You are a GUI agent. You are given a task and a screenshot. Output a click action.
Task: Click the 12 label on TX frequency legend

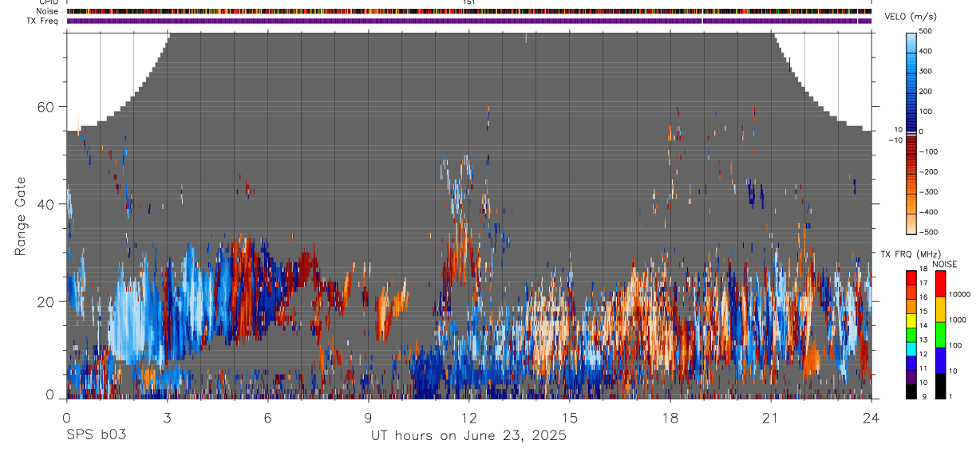(923, 354)
